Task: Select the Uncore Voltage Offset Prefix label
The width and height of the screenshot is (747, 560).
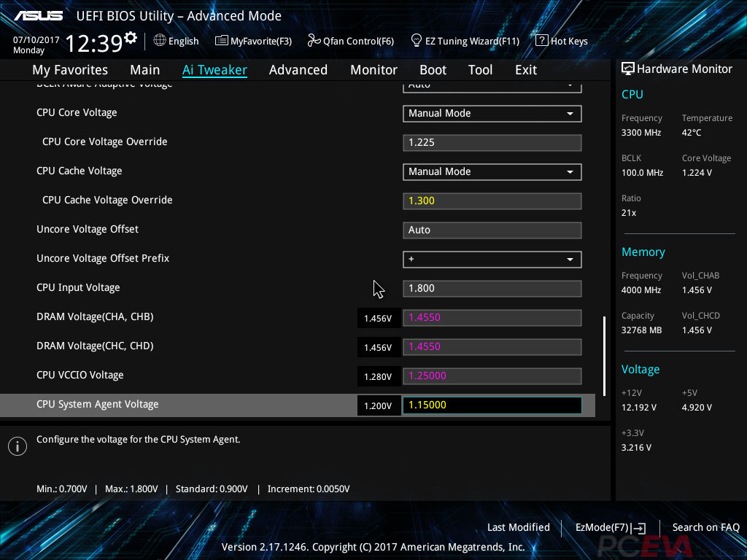Action: 103,259
